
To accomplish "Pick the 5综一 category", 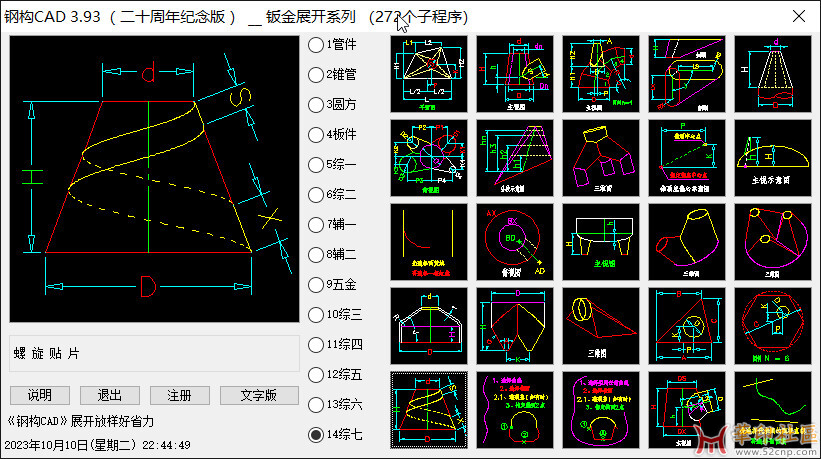I will [316, 165].
